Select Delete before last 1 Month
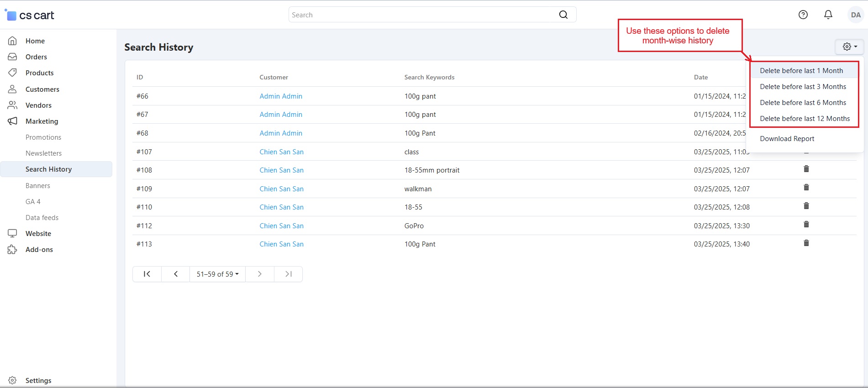 click(x=801, y=71)
